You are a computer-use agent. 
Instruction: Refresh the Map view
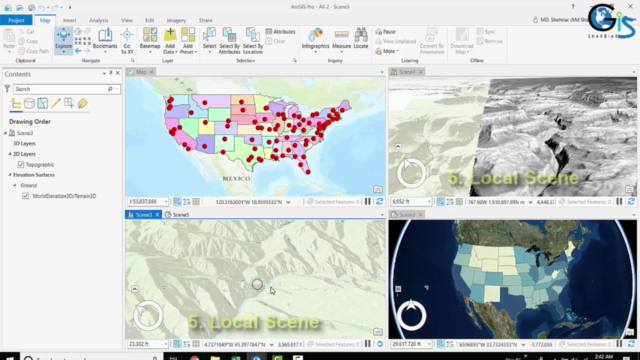tap(380, 202)
